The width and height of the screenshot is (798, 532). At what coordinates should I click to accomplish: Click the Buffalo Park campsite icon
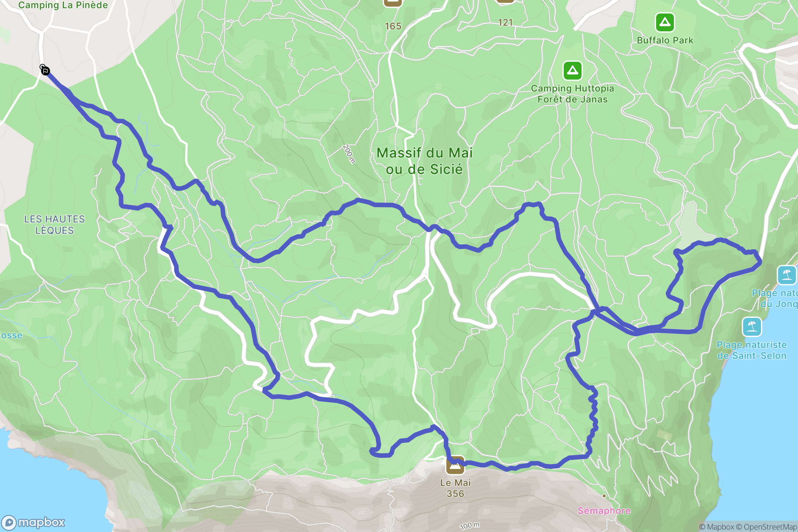665,22
